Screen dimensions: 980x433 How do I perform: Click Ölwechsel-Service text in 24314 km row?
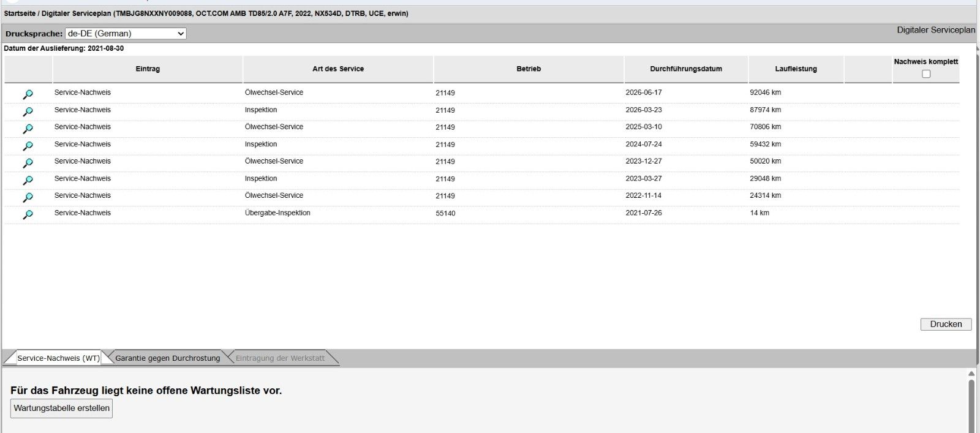click(x=274, y=195)
